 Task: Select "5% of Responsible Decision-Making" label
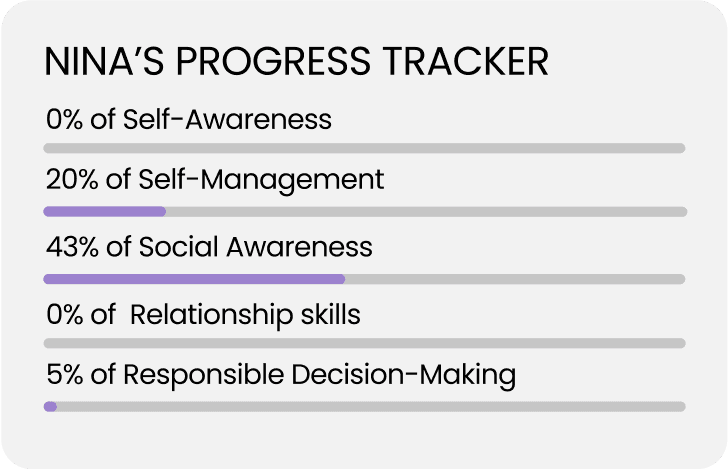click(x=281, y=375)
